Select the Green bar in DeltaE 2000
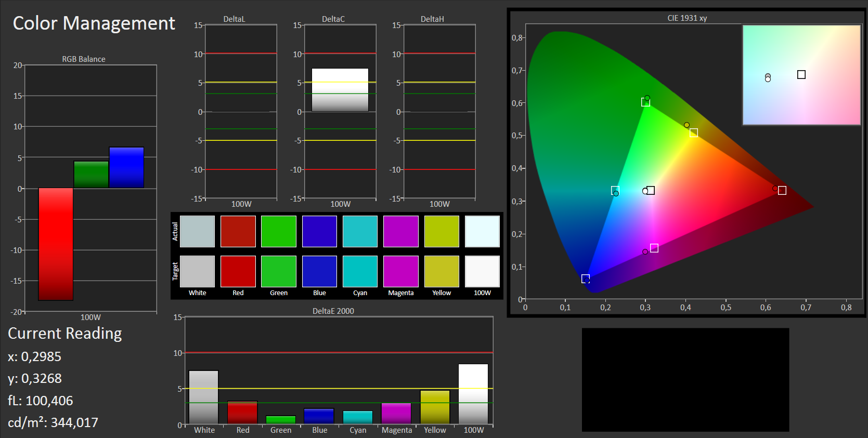The image size is (868, 438). coord(281,420)
